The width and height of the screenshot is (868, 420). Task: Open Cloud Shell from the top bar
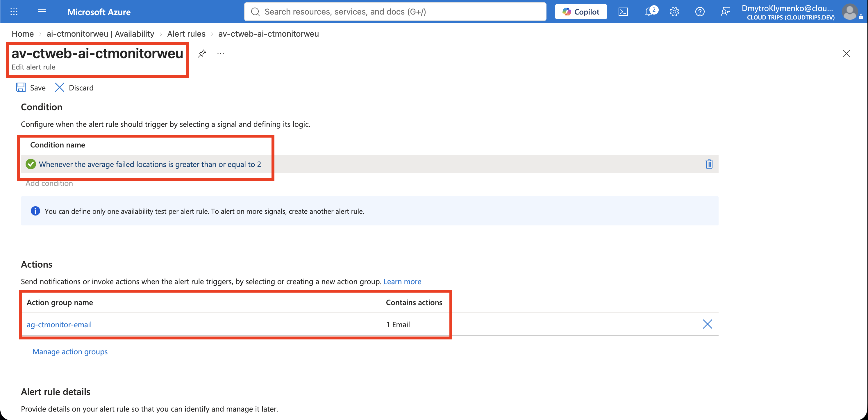(623, 12)
